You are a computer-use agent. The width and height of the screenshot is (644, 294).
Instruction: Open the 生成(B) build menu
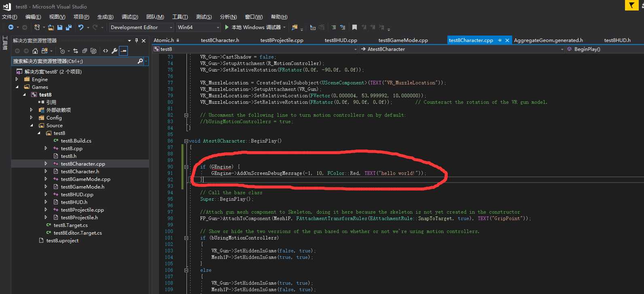click(106, 17)
